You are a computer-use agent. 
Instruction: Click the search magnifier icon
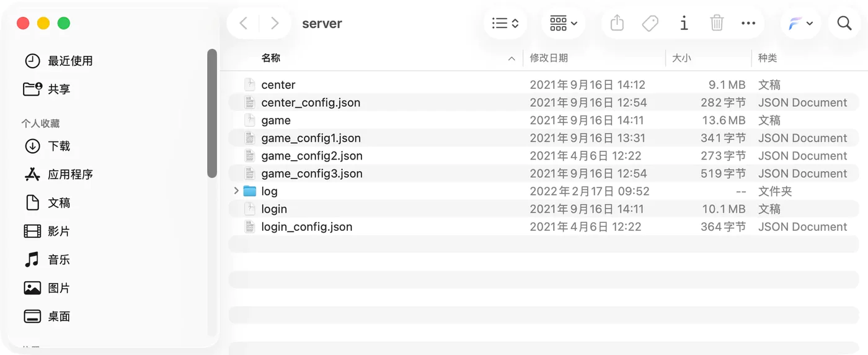(x=844, y=24)
